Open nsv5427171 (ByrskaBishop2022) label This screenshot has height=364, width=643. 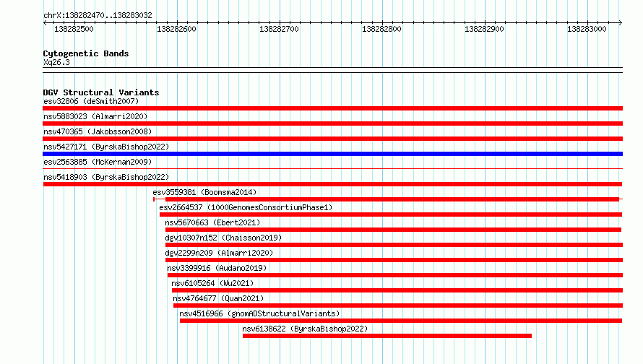click(x=106, y=147)
